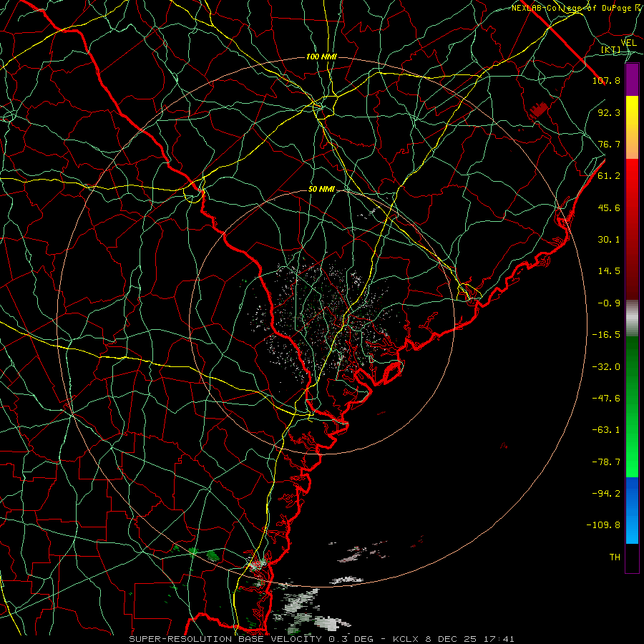The width and height of the screenshot is (644, 644).
Task: Pick the blue segment of the color bar
Action: (x=632, y=510)
